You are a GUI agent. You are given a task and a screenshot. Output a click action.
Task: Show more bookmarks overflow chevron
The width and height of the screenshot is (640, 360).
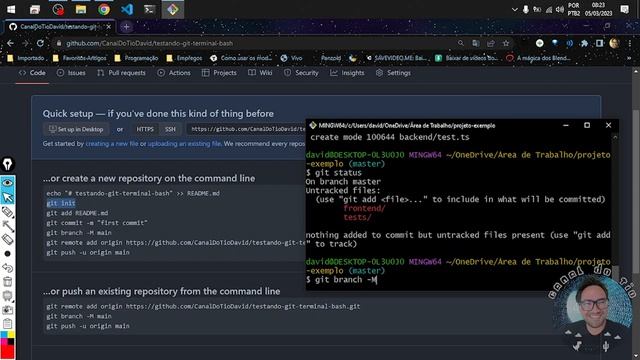[x=629, y=58]
